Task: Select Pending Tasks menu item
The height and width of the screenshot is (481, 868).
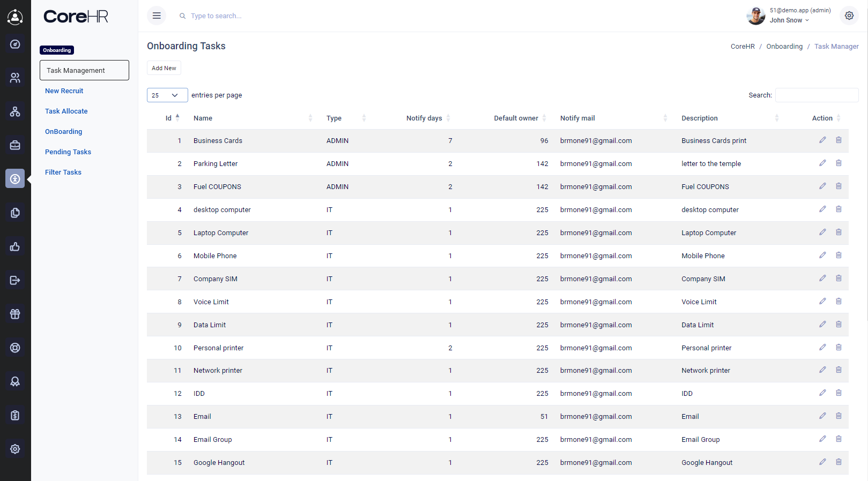Action: 68,152
